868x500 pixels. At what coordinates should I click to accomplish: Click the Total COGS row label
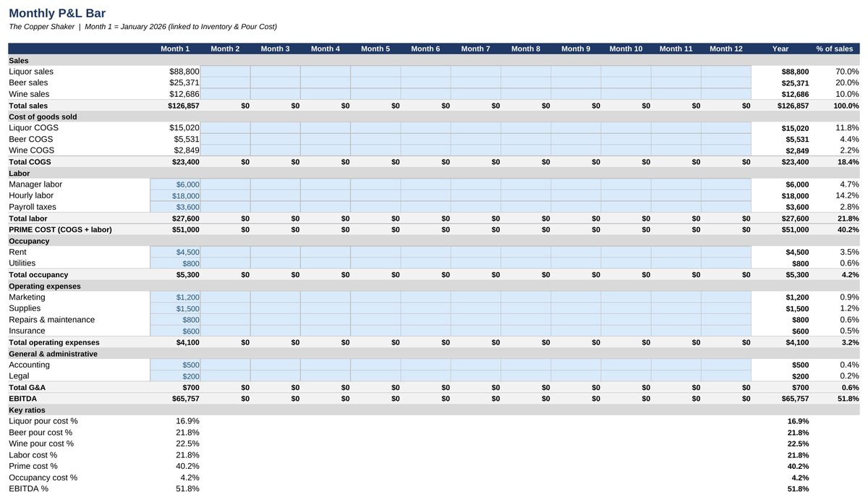30,162
